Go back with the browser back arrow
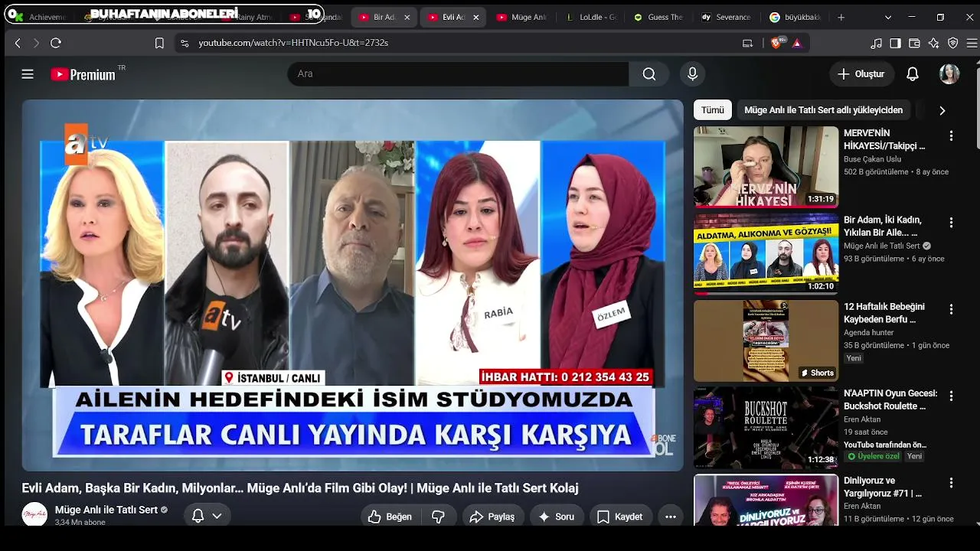This screenshot has height=551, width=980. tap(18, 44)
